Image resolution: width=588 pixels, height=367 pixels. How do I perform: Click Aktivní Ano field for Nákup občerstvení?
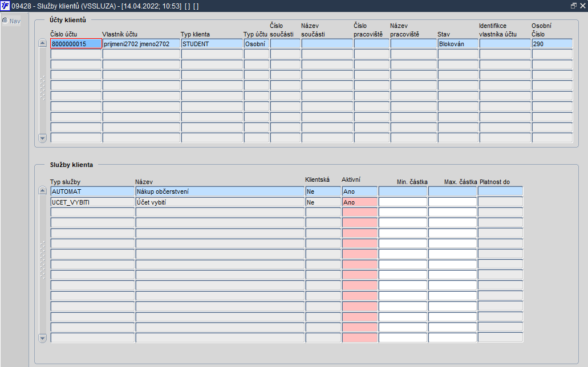[x=360, y=191]
